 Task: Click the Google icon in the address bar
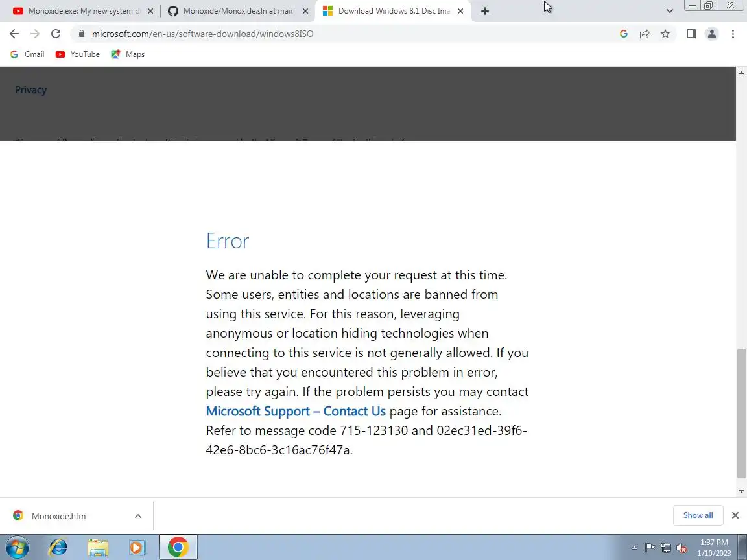[x=624, y=34]
